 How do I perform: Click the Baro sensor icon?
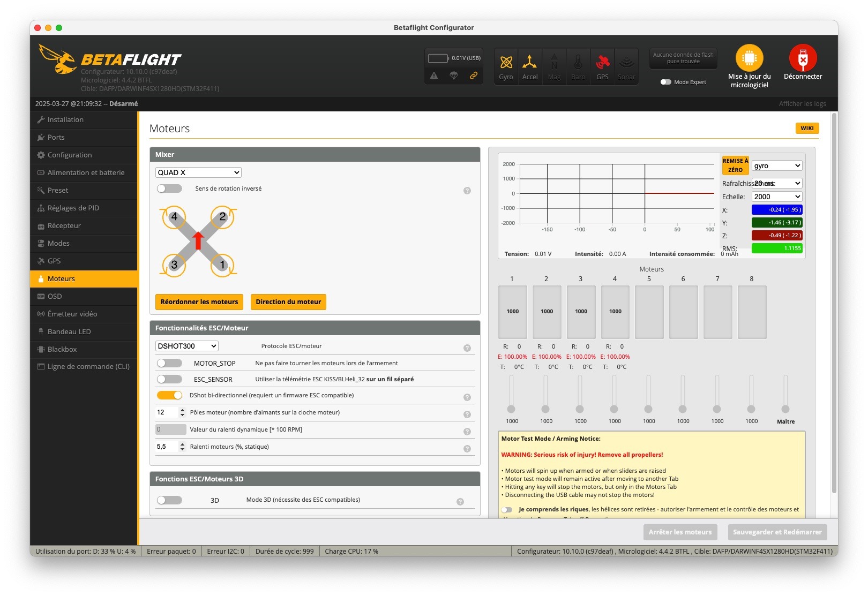point(578,62)
